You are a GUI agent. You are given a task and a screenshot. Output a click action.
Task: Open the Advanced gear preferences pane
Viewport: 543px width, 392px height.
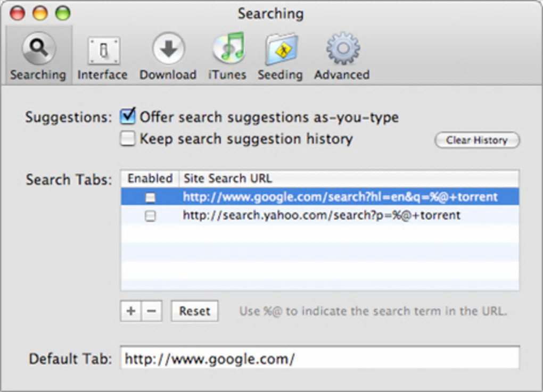tap(342, 56)
